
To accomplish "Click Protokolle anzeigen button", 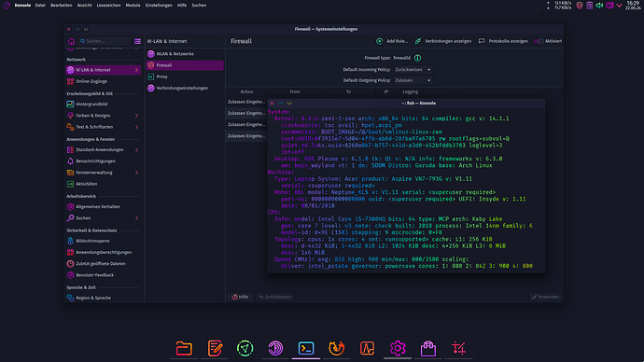I will [504, 41].
